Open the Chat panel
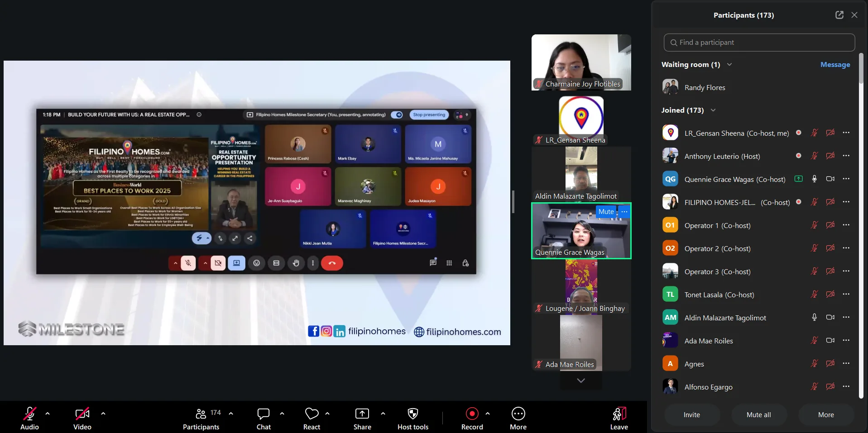This screenshot has height=433, width=868. pos(264,418)
